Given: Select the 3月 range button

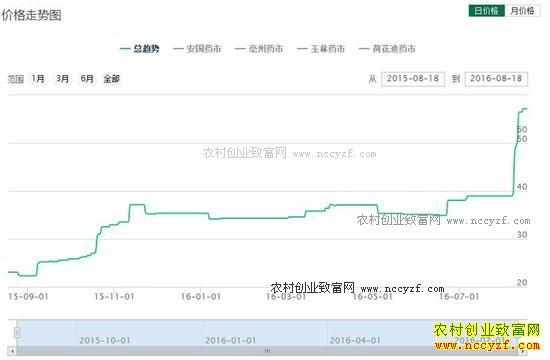Looking at the screenshot, I should (62, 79).
